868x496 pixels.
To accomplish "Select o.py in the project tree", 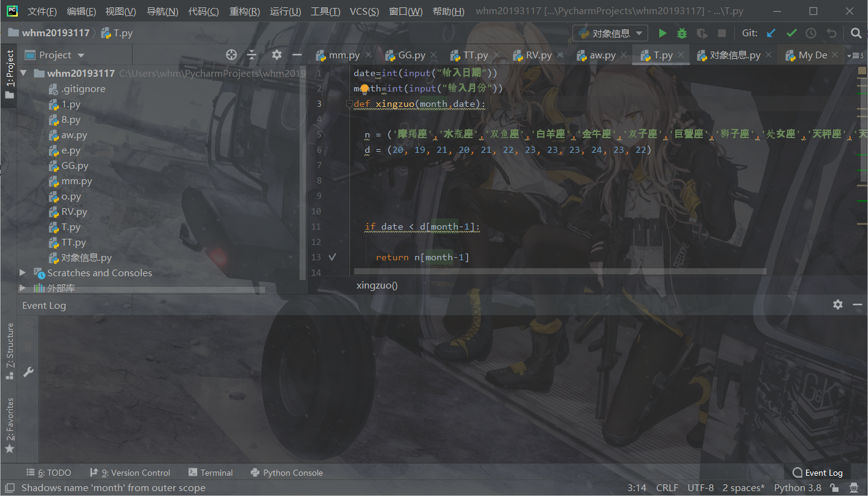I will [71, 196].
